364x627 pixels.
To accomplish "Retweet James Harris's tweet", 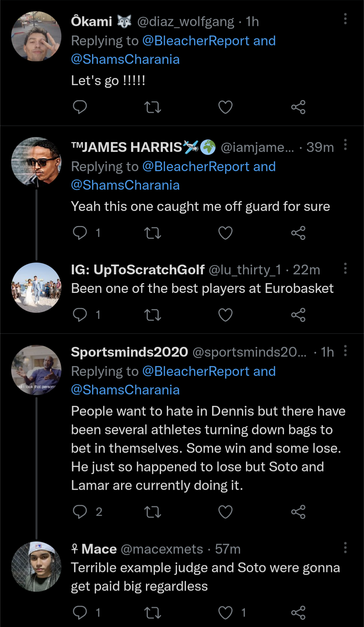I will pyautogui.click(x=152, y=233).
